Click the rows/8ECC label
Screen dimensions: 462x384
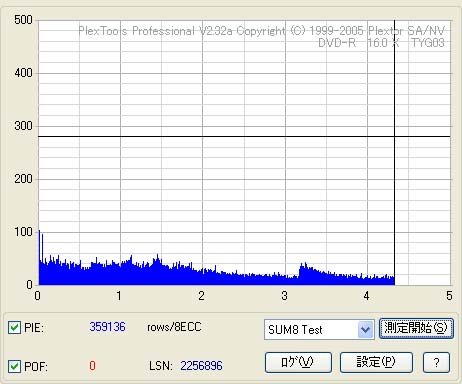pos(174,327)
